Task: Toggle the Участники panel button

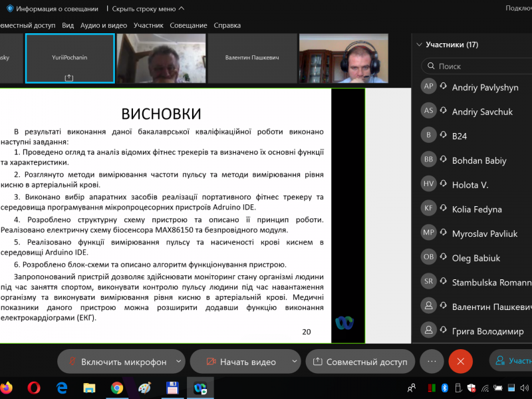Action: [x=512, y=361]
